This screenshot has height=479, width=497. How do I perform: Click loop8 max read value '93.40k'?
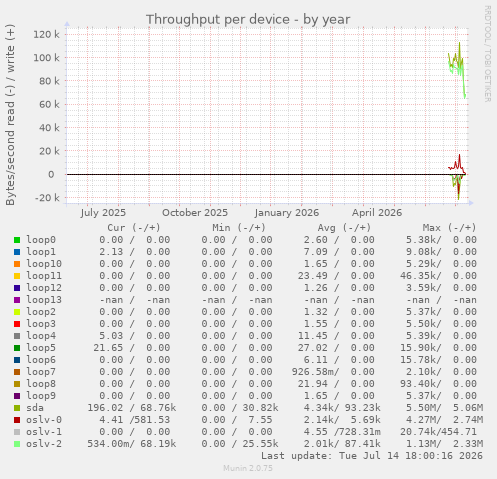point(421,384)
